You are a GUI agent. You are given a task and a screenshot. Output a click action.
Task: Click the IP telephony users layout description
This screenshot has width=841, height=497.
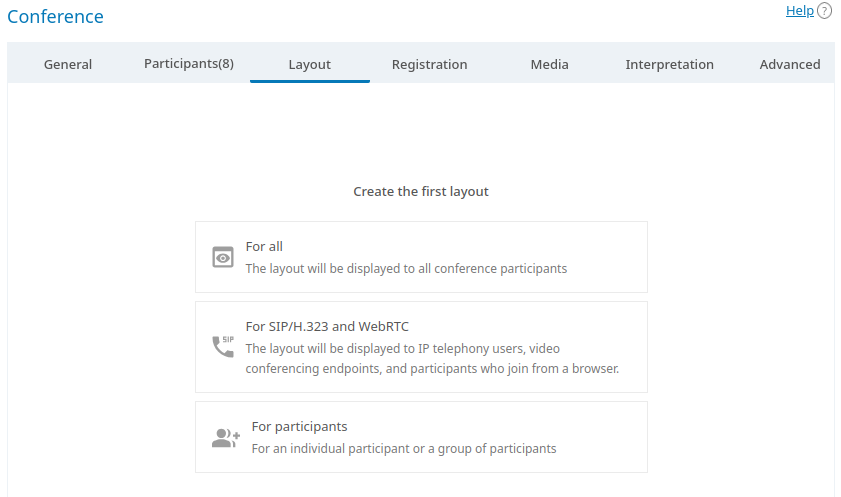(432, 358)
